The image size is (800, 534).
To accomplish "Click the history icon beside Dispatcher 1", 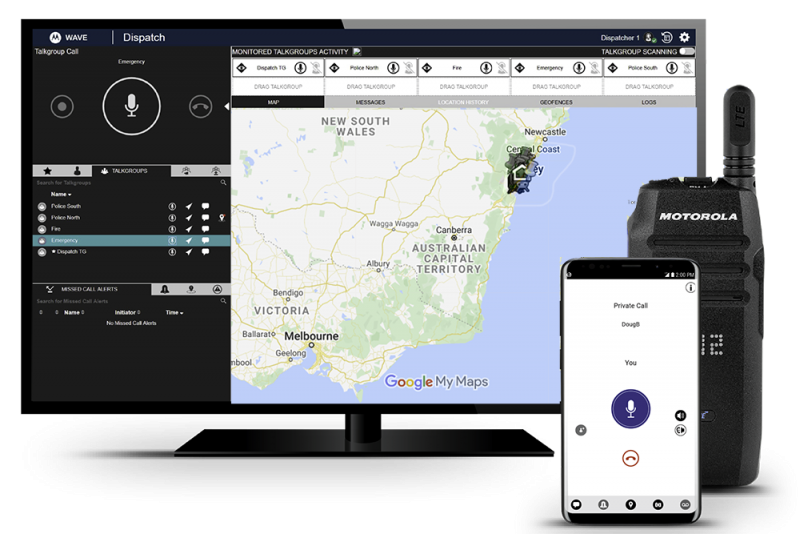I will pos(667,37).
